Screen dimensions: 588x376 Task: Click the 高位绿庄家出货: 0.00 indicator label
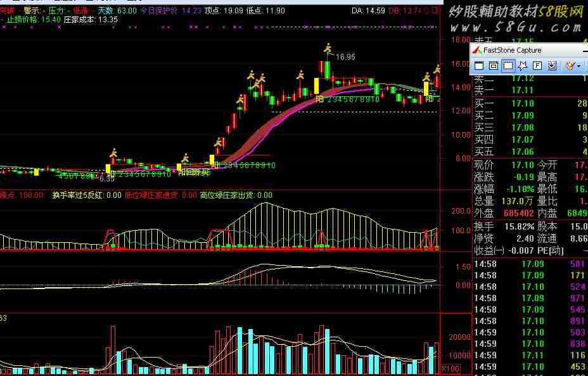click(x=236, y=195)
